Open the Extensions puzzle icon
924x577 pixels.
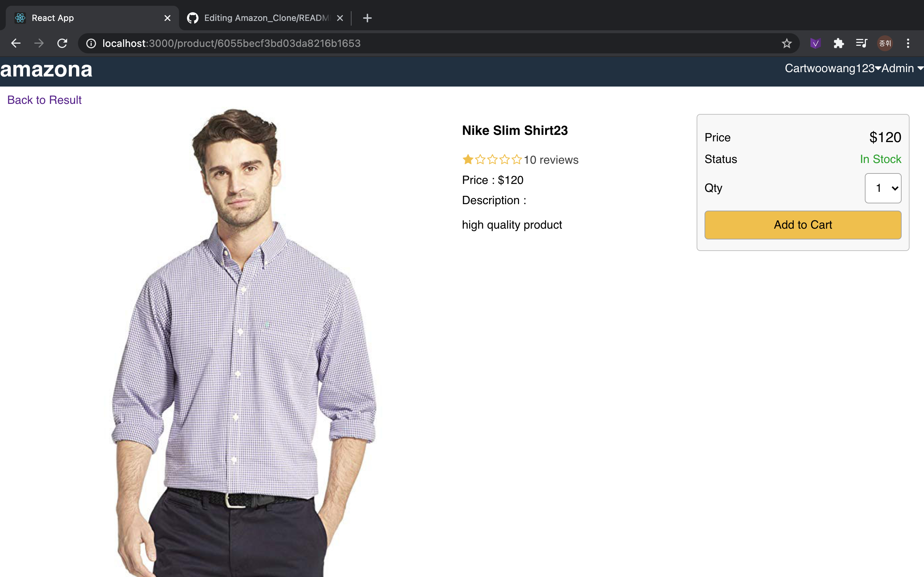point(838,44)
